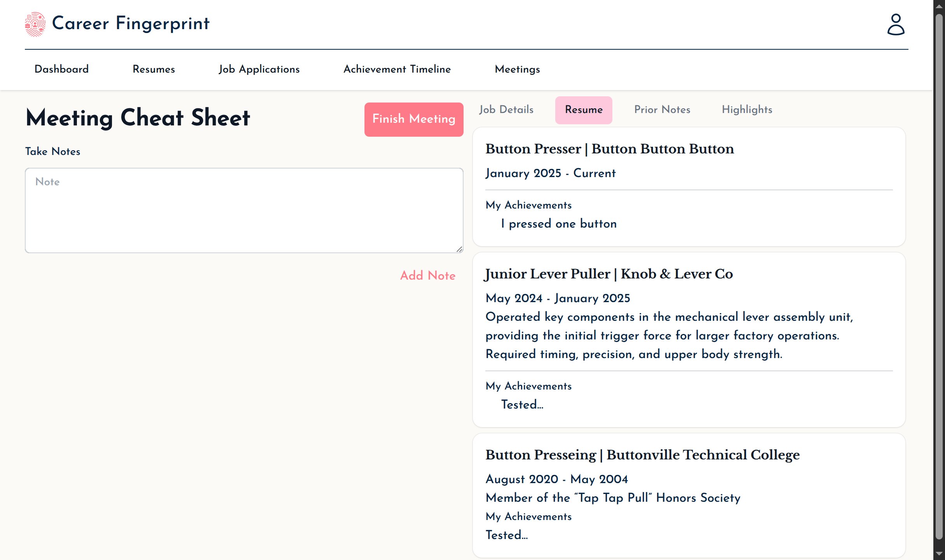
Task: Open the Resumes page
Action: pos(153,70)
